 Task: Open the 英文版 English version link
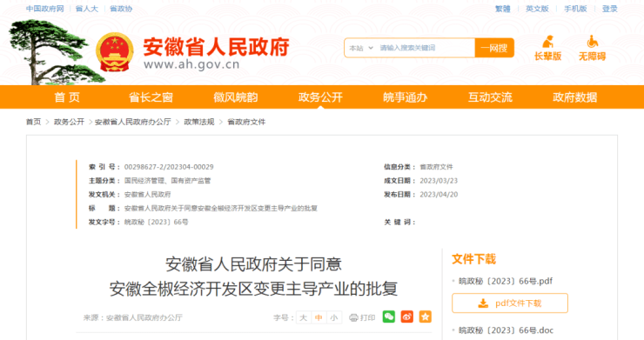pyautogui.click(x=537, y=9)
